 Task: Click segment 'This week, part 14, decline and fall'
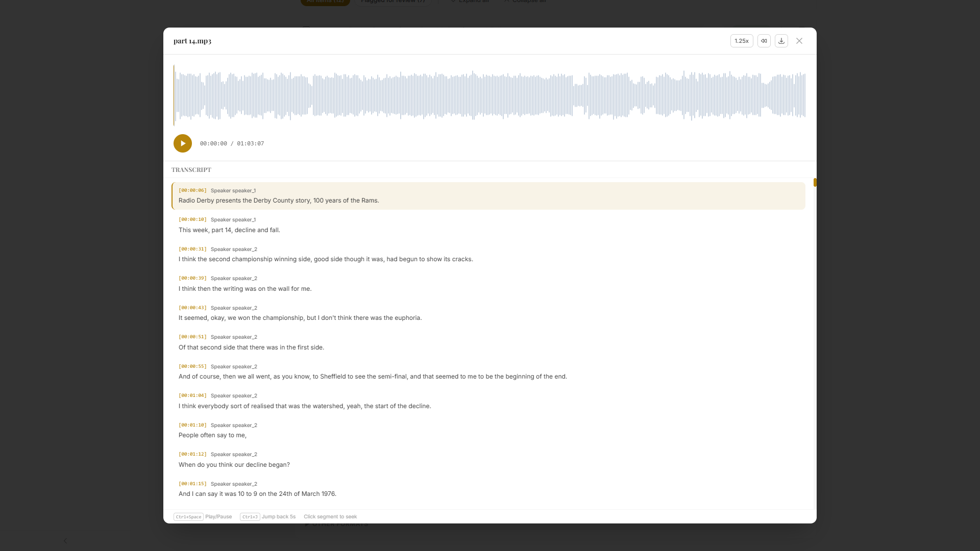tap(488, 225)
